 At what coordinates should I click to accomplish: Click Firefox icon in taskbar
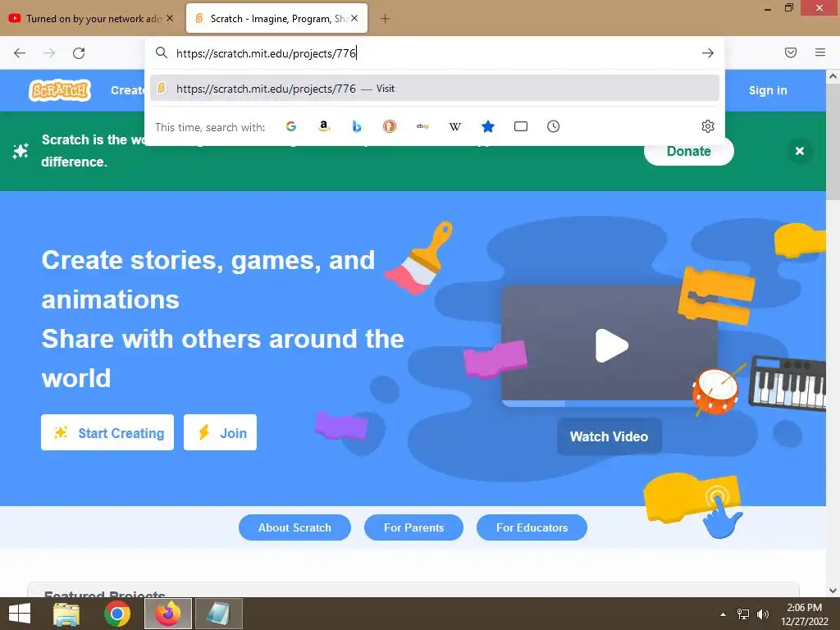168,614
